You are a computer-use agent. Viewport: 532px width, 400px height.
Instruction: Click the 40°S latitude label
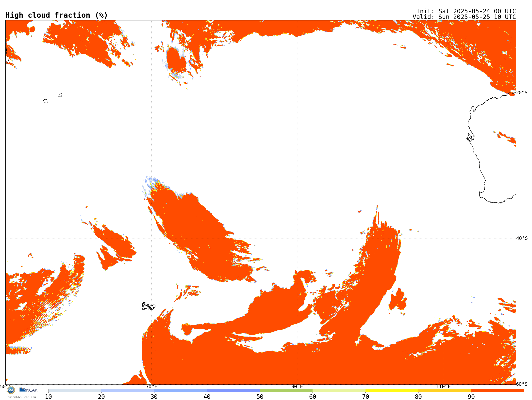pyautogui.click(x=522, y=238)
